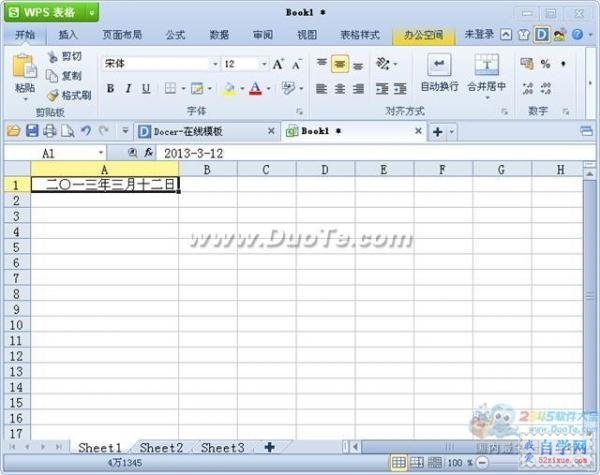Click the percent style icon
This screenshot has height=475, width=600.
pyautogui.click(x=545, y=64)
